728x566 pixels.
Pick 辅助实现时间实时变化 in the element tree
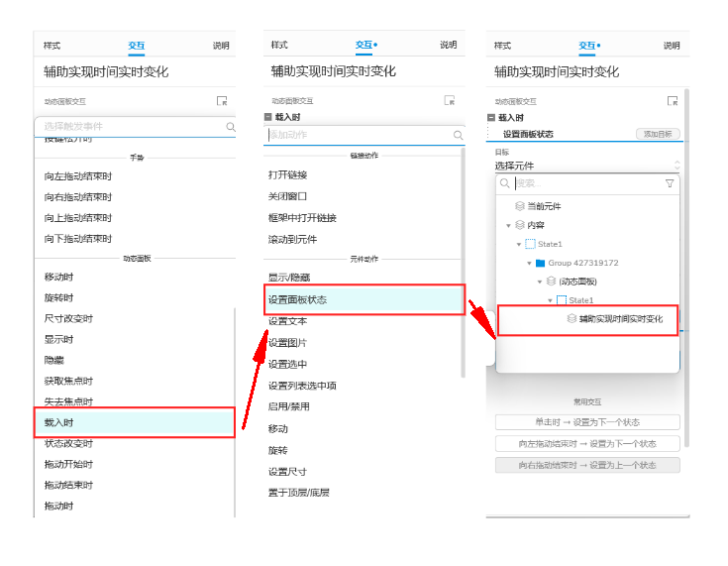coord(619,319)
